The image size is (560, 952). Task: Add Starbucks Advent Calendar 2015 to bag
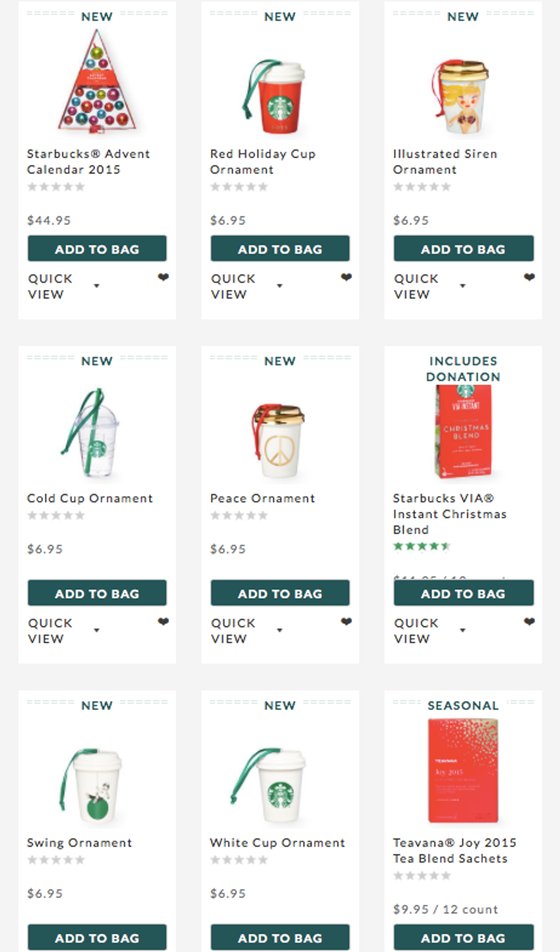click(97, 249)
